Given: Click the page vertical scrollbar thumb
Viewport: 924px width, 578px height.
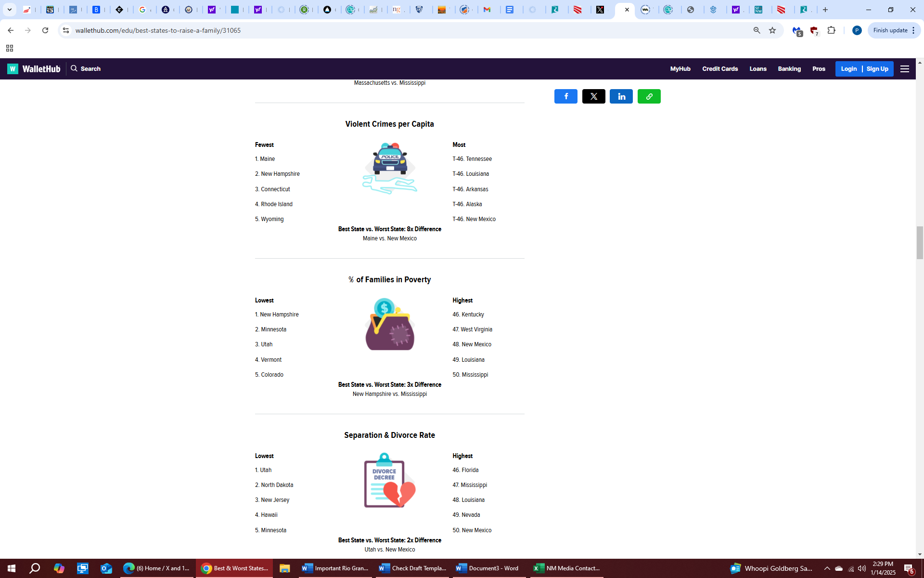Looking at the screenshot, I should click(x=920, y=242).
